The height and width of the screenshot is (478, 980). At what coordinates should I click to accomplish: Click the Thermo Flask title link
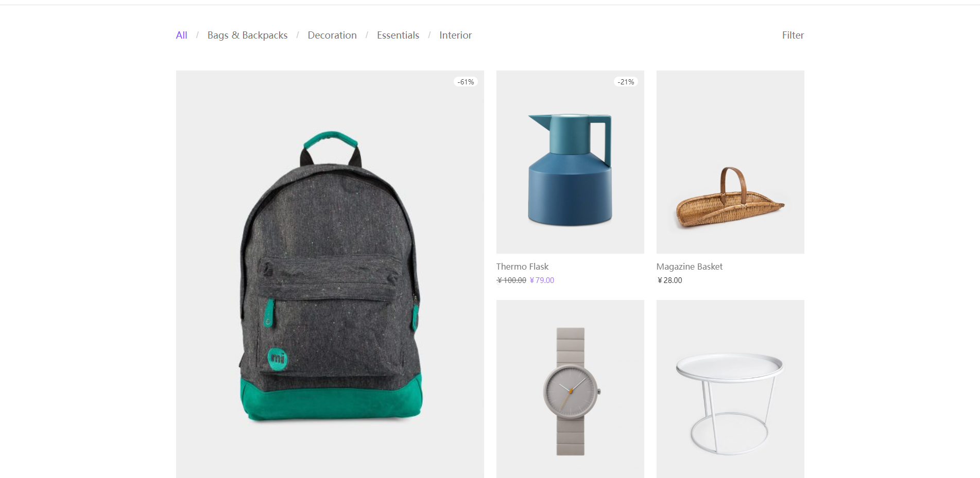(522, 267)
